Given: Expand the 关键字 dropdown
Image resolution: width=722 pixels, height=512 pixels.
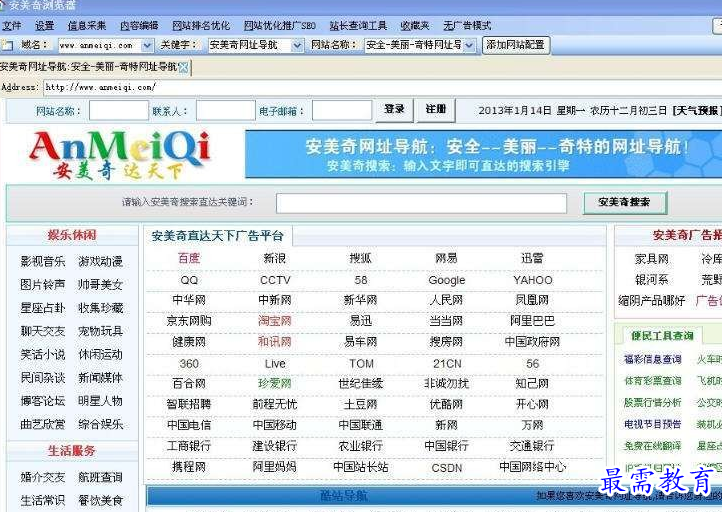Looking at the screenshot, I should (297, 46).
